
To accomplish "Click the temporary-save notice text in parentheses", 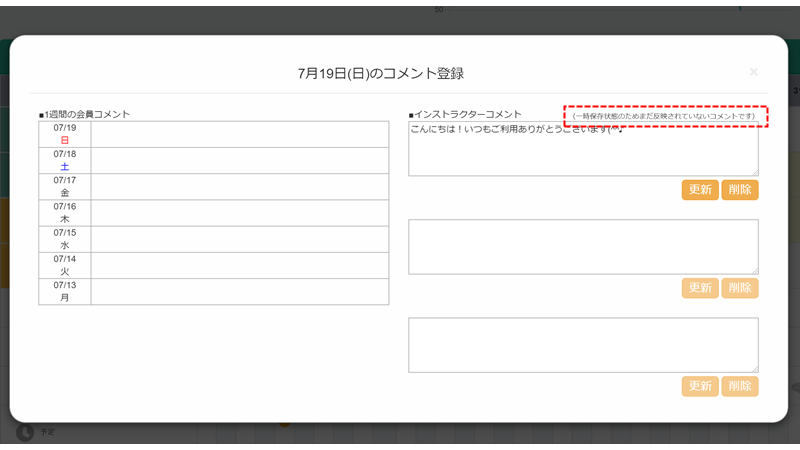I will point(665,116).
